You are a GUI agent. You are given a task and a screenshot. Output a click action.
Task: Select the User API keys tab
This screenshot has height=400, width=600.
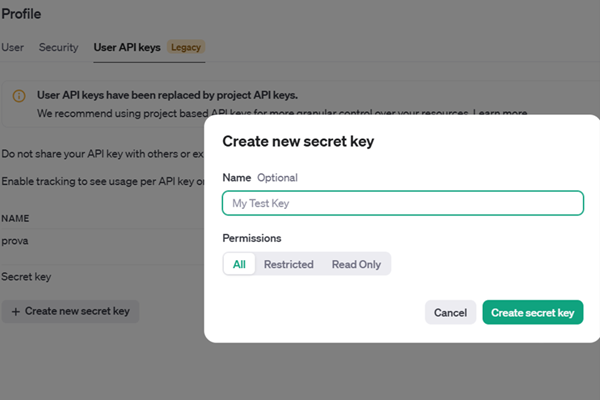pos(128,47)
